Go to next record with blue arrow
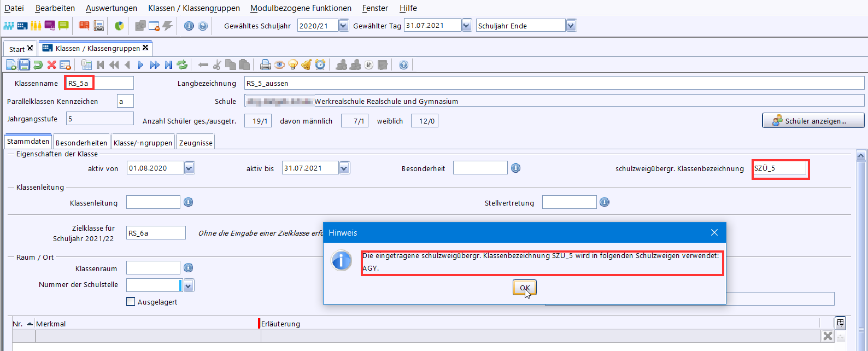Screen dimensions: 868x351 141,65
